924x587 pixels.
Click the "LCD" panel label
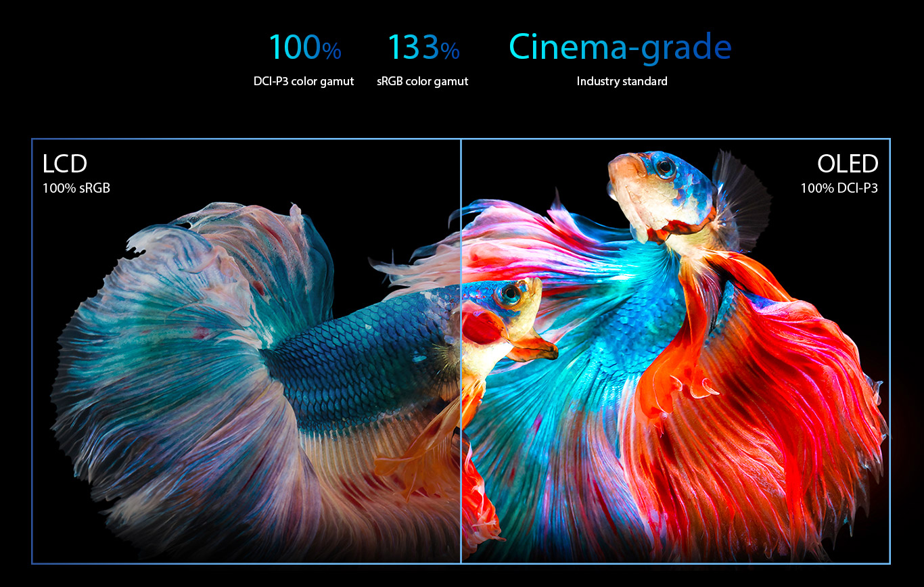tap(65, 164)
